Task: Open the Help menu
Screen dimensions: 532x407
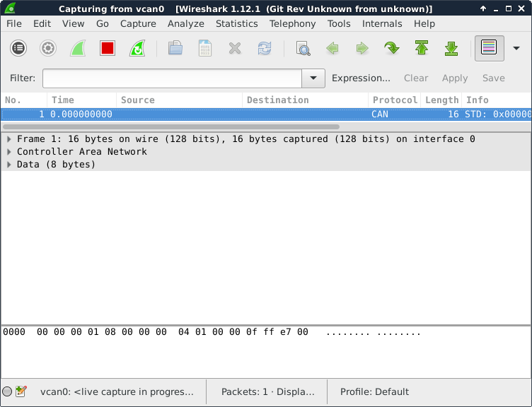Action: (424, 24)
